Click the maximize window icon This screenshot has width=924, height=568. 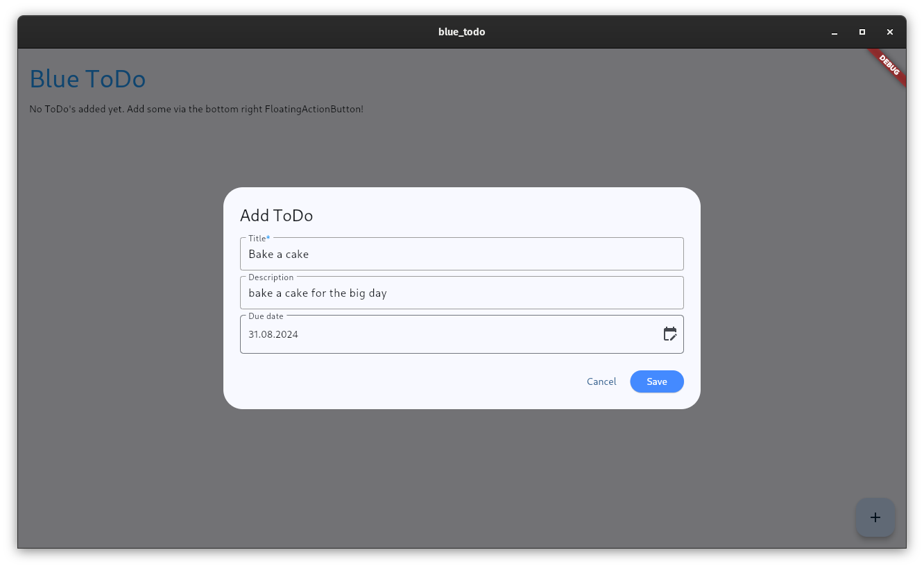(x=862, y=32)
